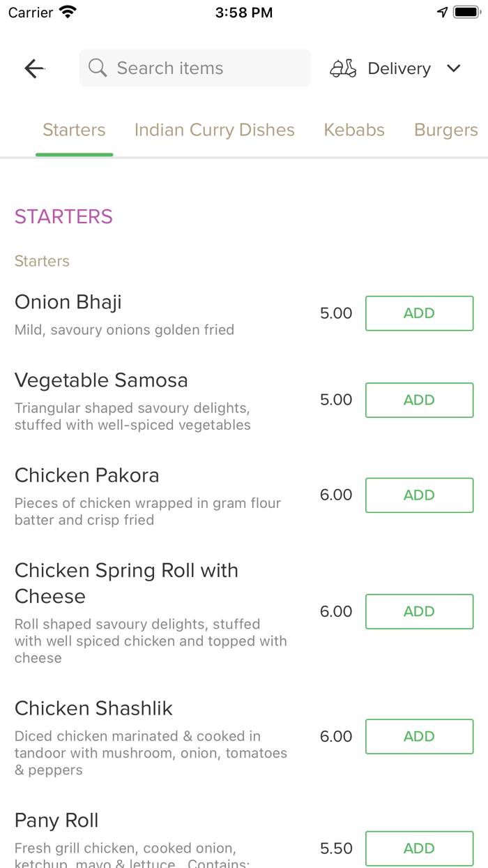
Task: Add Onion Bhaji to the order
Action: tap(419, 313)
